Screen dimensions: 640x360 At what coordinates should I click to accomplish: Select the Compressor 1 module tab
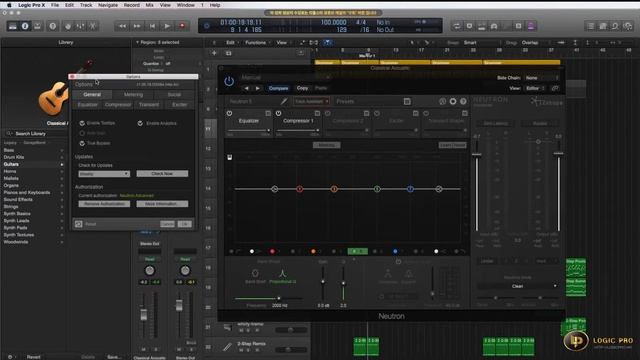pyautogui.click(x=298, y=121)
